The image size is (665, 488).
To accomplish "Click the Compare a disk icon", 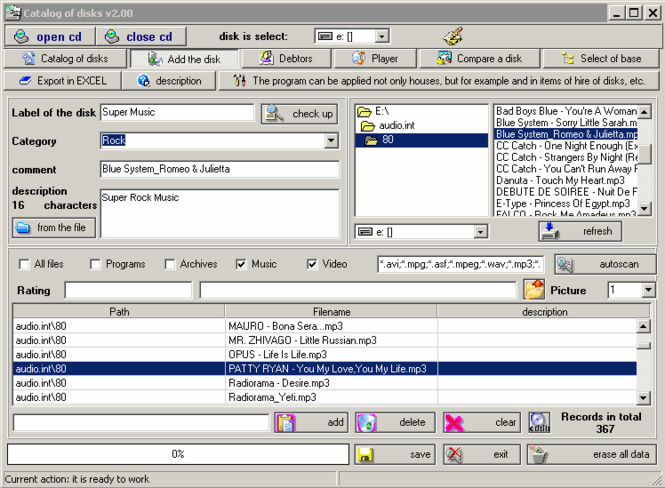I will coord(444,58).
